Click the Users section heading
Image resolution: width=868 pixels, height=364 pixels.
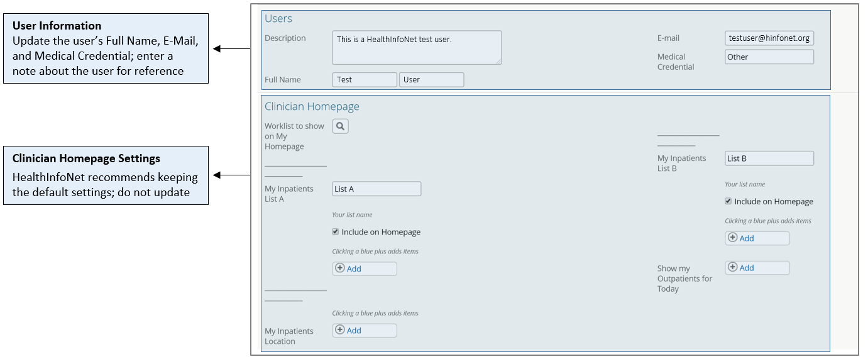[x=278, y=19]
